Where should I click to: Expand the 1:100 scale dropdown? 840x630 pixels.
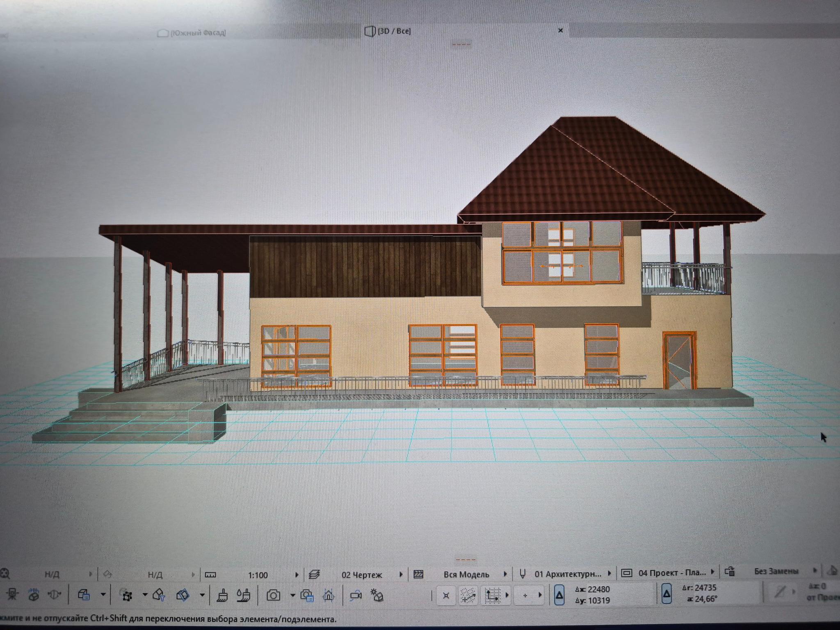tap(297, 575)
